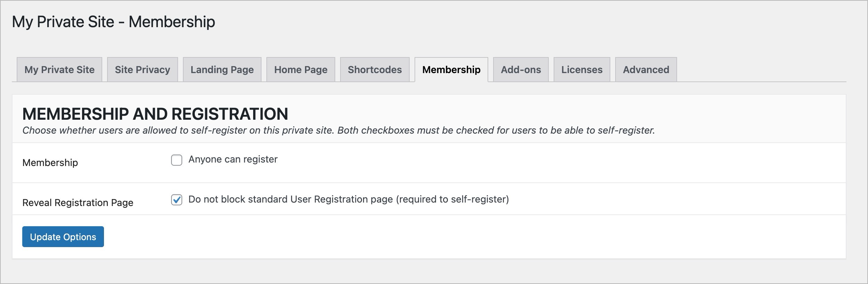Open the My Private Site tab
868x284 pixels.
pos(59,70)
